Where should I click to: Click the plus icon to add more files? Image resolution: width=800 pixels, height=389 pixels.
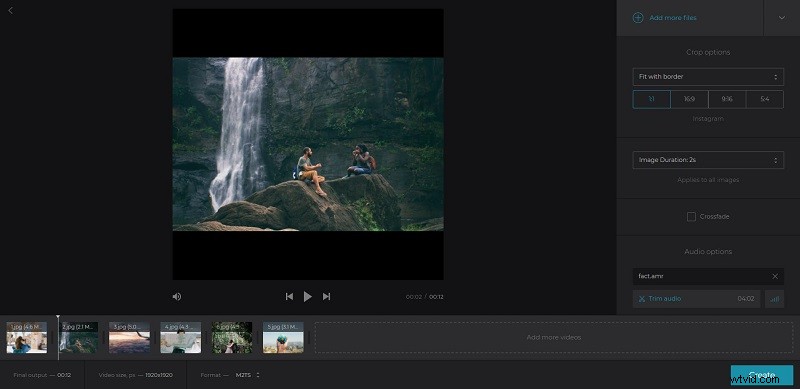[x=638, y=18]
